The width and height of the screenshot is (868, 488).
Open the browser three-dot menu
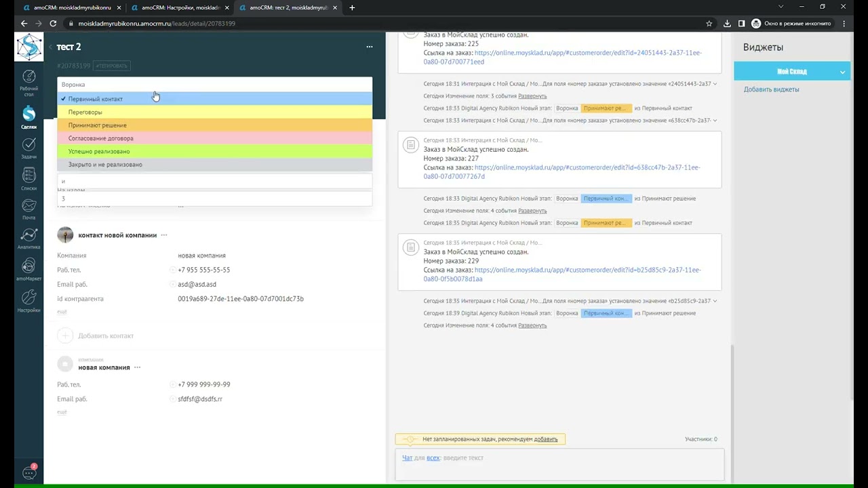pyautogui.click(x=845, y=23)
